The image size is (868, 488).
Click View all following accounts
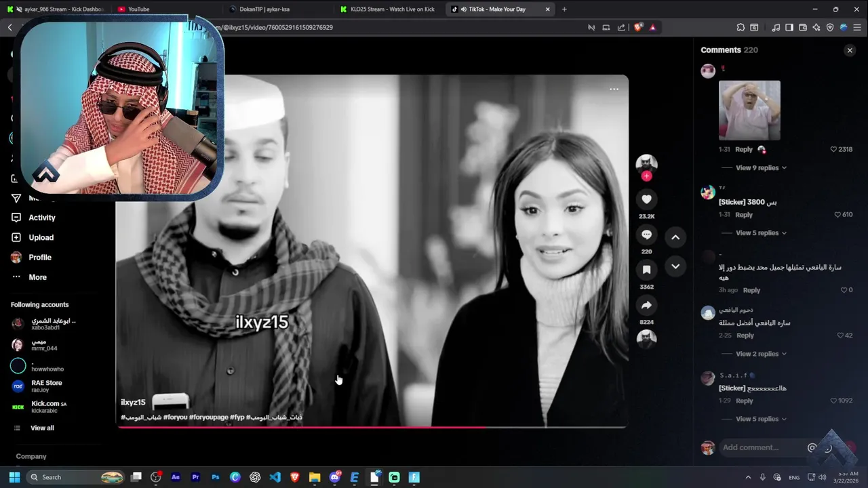42,428
